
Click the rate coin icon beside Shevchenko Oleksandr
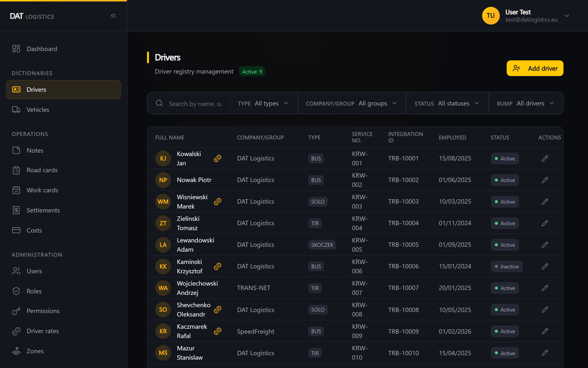point(218,310)
